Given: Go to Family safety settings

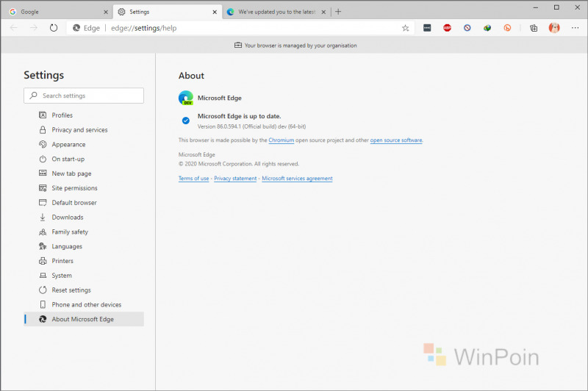Looking at the screenshot, I should click(70, 232).
